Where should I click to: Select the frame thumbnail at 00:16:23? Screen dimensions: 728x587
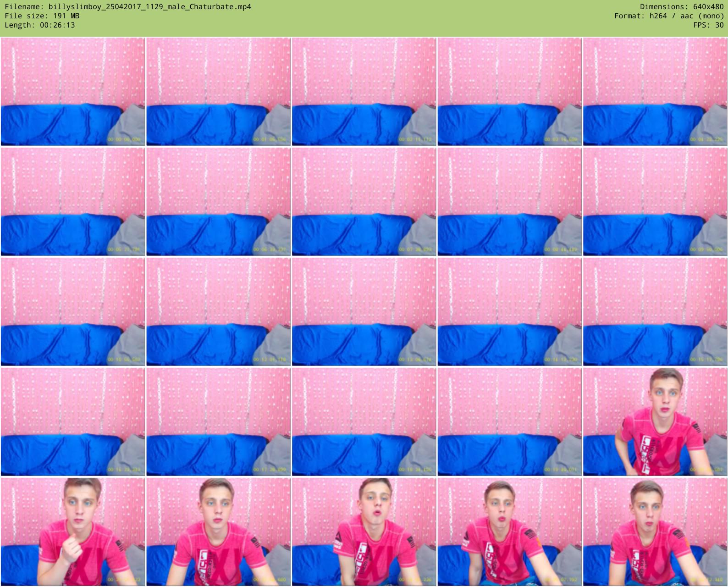pyautogui.click(x=73, y=422)
